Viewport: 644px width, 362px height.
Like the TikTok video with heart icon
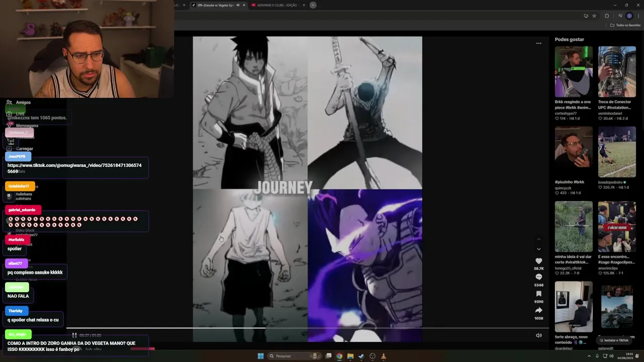[x=538, y=261]
